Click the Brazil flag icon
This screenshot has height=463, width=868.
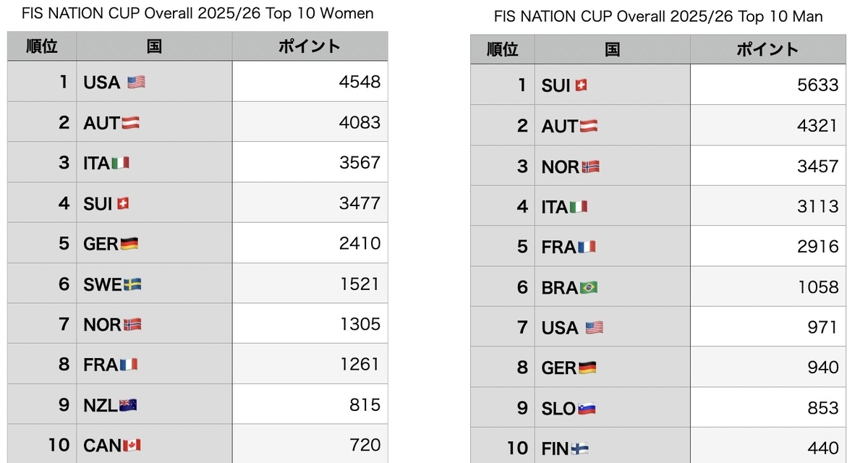tap(589, 288)
